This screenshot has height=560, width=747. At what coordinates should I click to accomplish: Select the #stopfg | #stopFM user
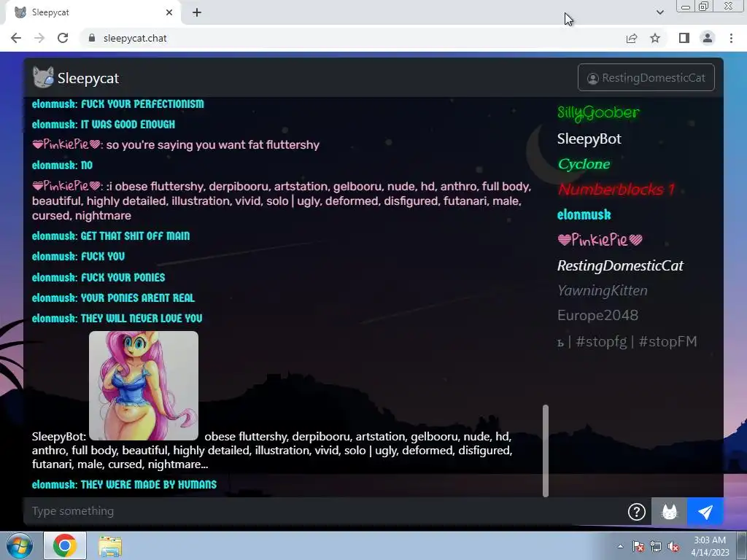[x=627, y=341]
